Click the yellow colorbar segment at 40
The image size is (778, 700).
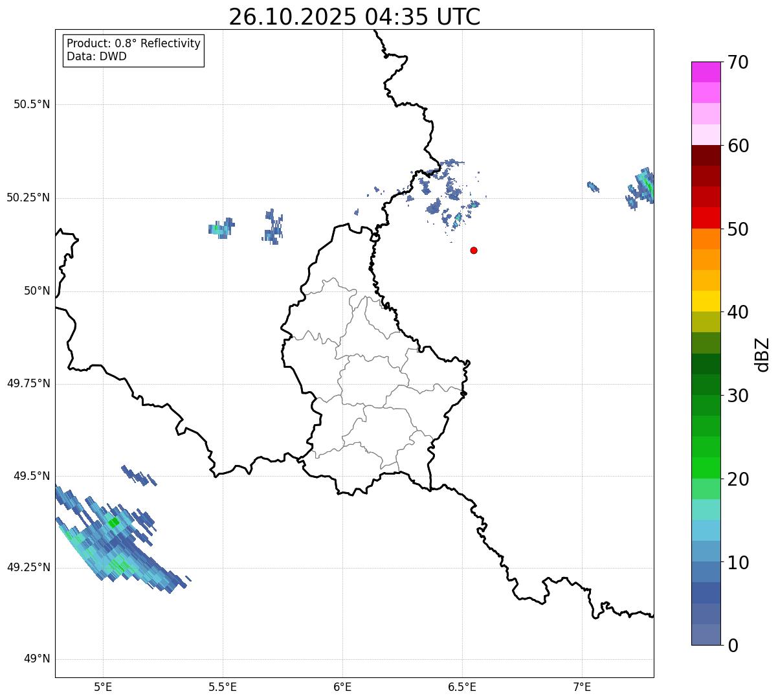click(x=706, y=301)
